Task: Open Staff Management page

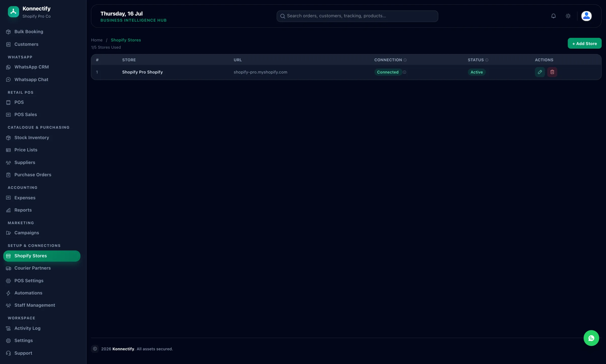Action: (42, 305)
